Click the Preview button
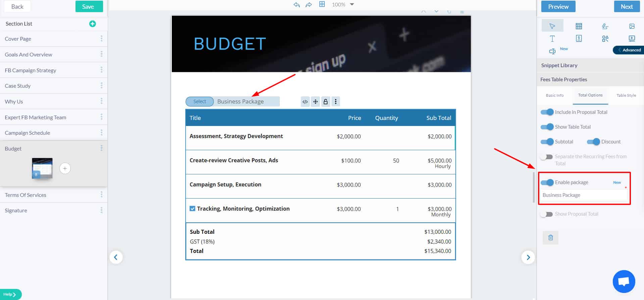 pyautogui.click(x=558, y=6)
